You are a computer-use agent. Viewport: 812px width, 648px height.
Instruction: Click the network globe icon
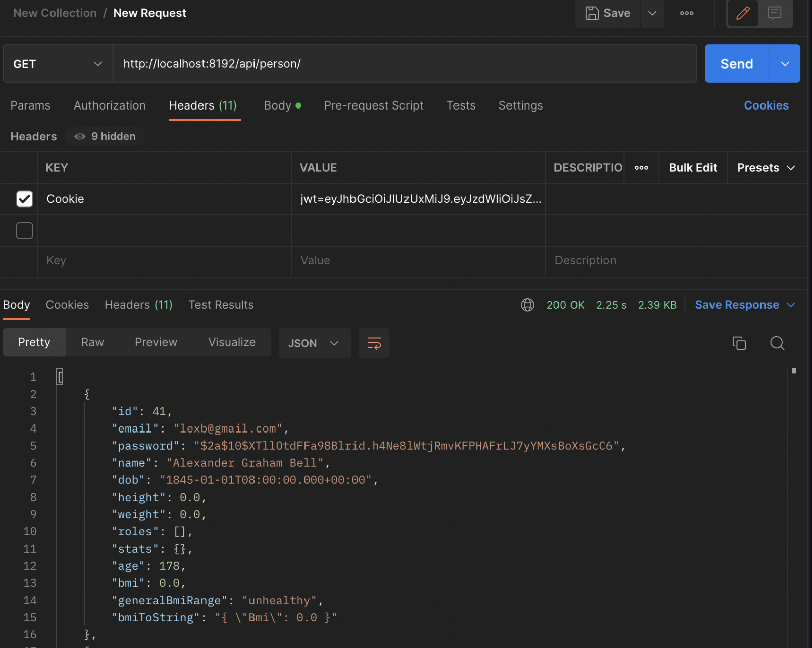coord(527,305)
